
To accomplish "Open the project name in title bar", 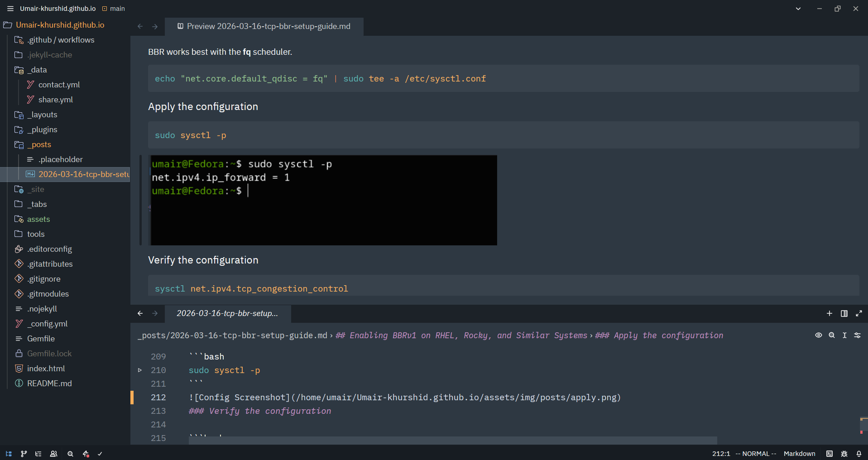I will [x=58, y=9].
